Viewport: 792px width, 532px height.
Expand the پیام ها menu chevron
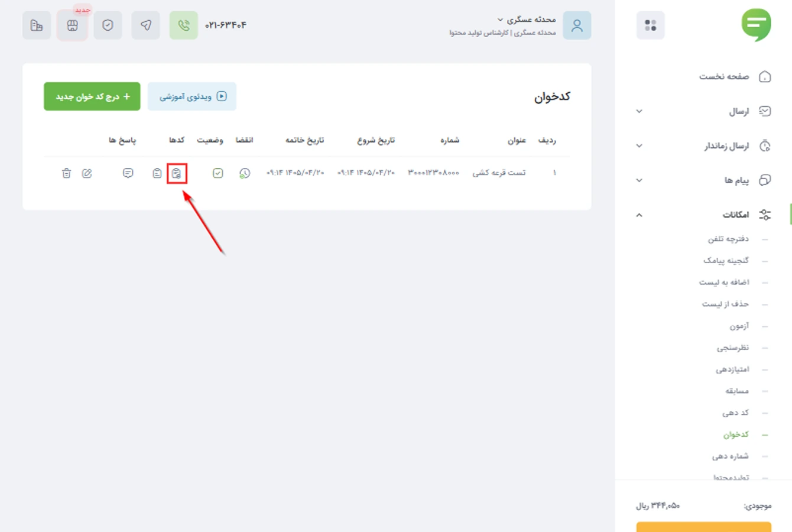[639, 180]
